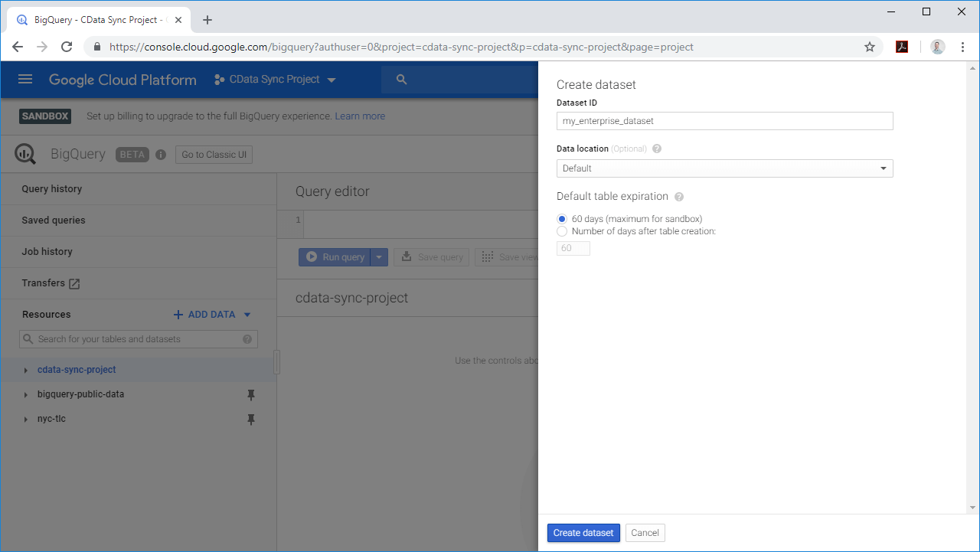Click the BigQuery BETA info icon
This screenshot has width=980, height=552.
(x=161, y=155)
